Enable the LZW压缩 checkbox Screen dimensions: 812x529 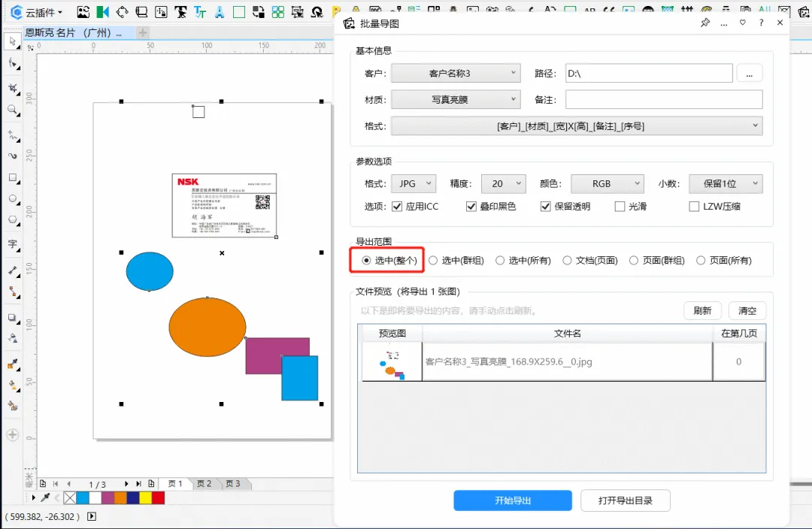click(694, 207)
